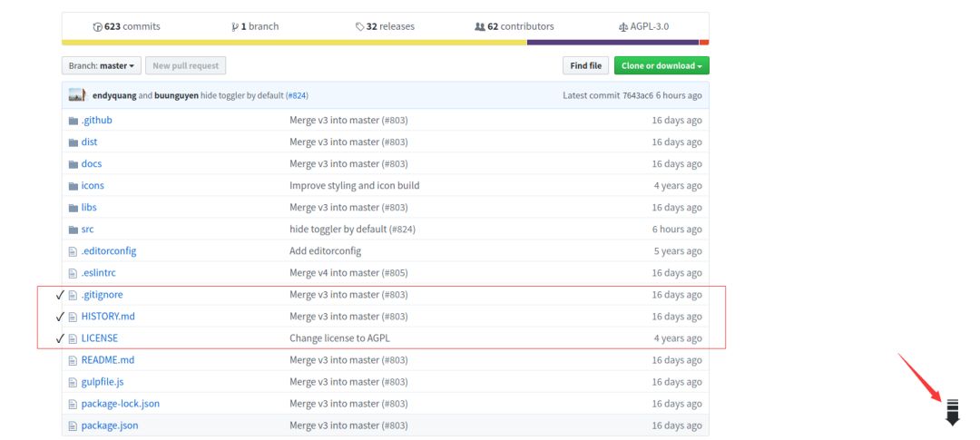Open the AGPL-3.0 license tab
This screenshot has height=440, width=980.
(643, 27)
